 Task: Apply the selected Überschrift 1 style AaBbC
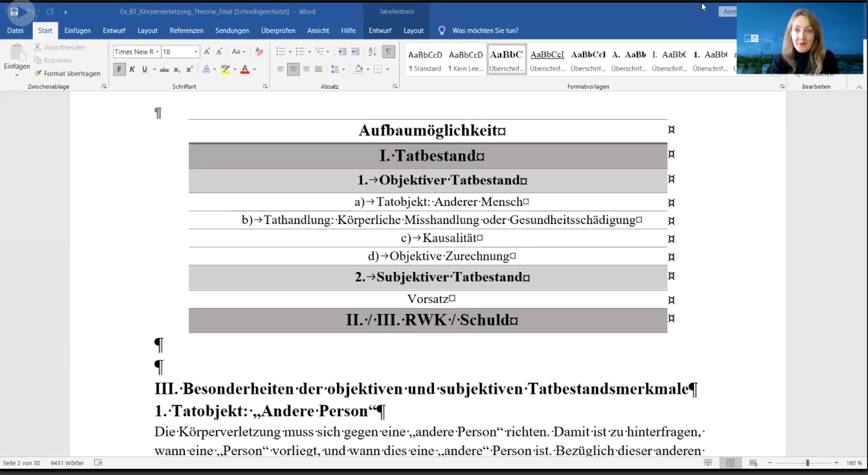(506, 60)
